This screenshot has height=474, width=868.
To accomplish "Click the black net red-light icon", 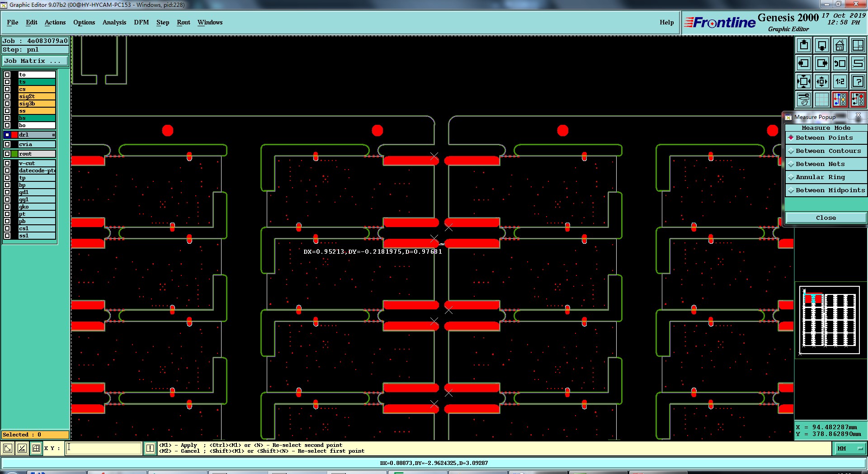I will (858, 100).
